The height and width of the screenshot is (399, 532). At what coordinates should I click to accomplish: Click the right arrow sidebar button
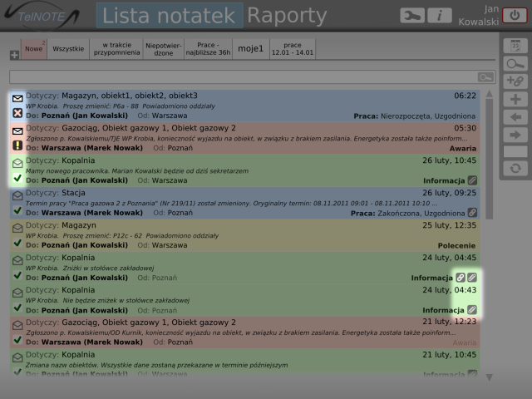(x=515, y=135)
